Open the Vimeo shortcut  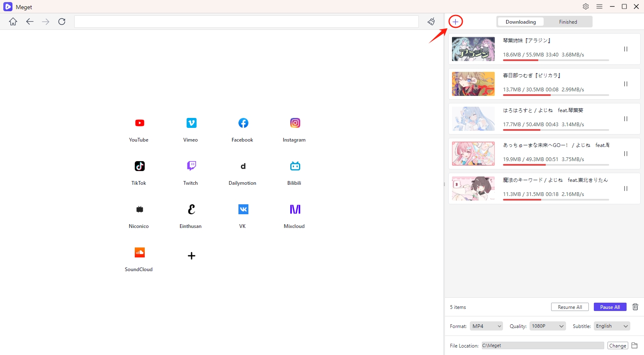191,130
